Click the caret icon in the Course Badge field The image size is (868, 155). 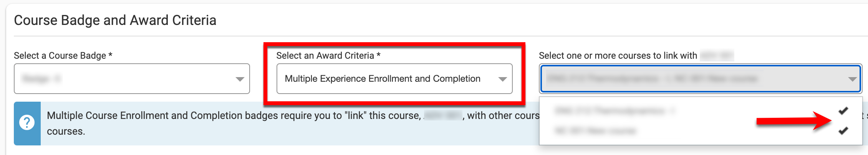(x=240, y=79)
